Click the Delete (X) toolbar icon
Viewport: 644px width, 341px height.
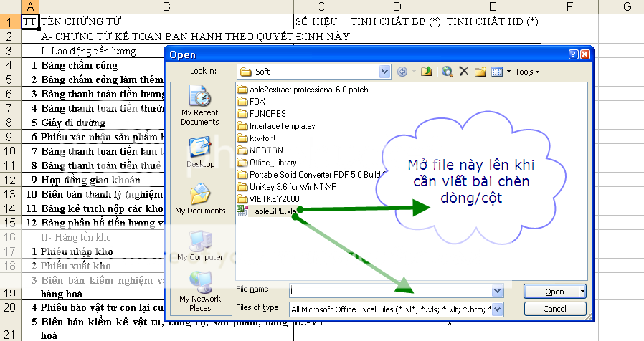pyautogui.click(x=464, y=72)
